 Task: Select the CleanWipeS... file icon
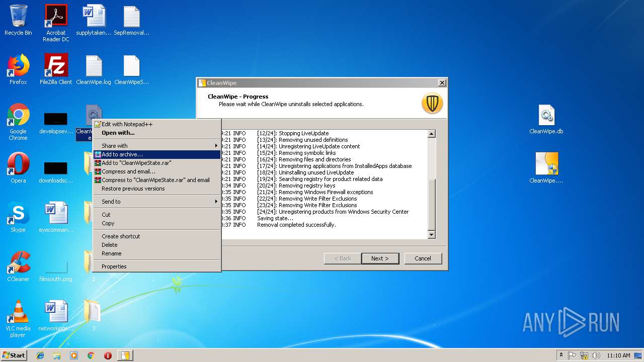click(131, 69)
